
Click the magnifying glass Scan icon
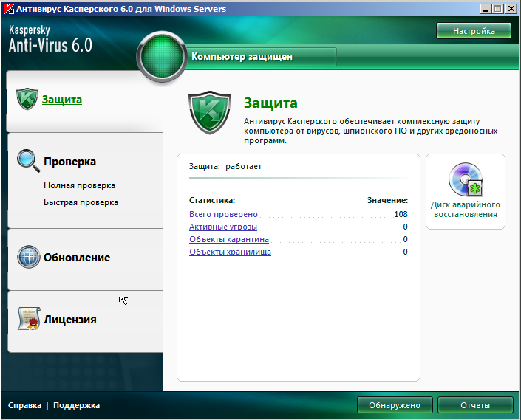[x=27, y=161]
